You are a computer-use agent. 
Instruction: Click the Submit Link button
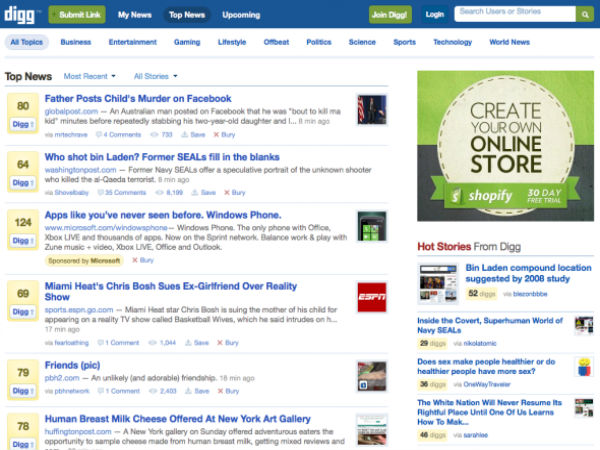tap(78, 15)
